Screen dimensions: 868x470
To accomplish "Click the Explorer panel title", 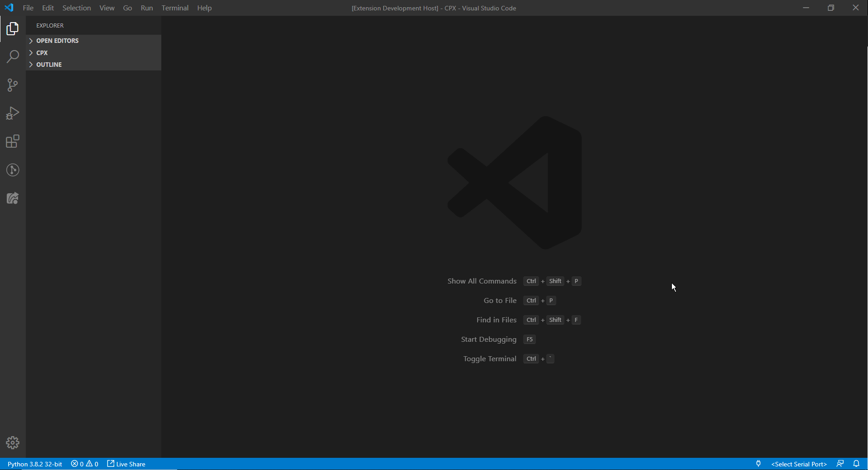I will pos(50,25).
